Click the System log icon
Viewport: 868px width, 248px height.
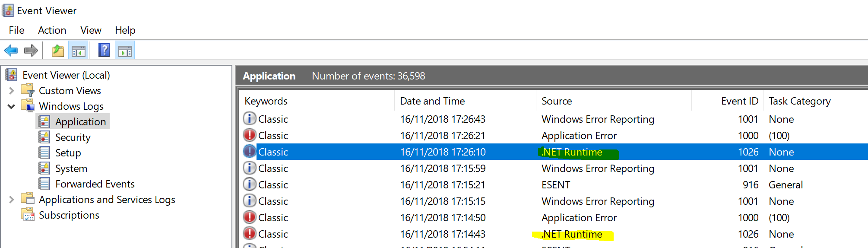(x=44, y=168)
